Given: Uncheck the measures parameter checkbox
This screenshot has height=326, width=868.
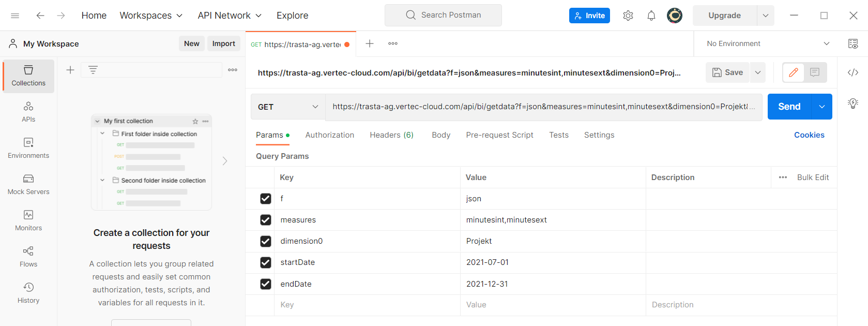Looking at the screenshot, I should click(266, 220).
